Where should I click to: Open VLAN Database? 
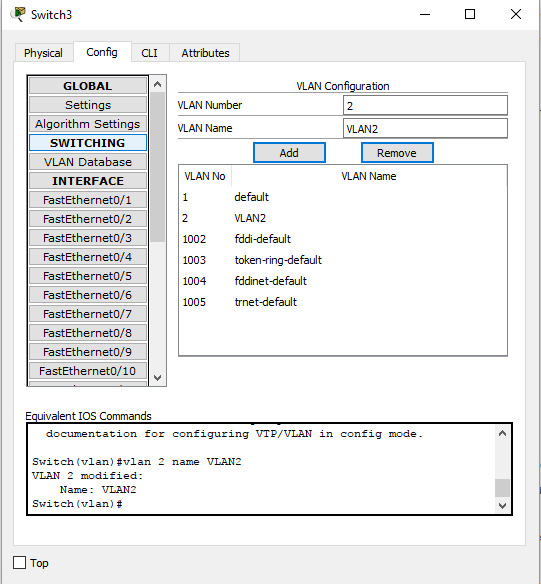[88, 162]
